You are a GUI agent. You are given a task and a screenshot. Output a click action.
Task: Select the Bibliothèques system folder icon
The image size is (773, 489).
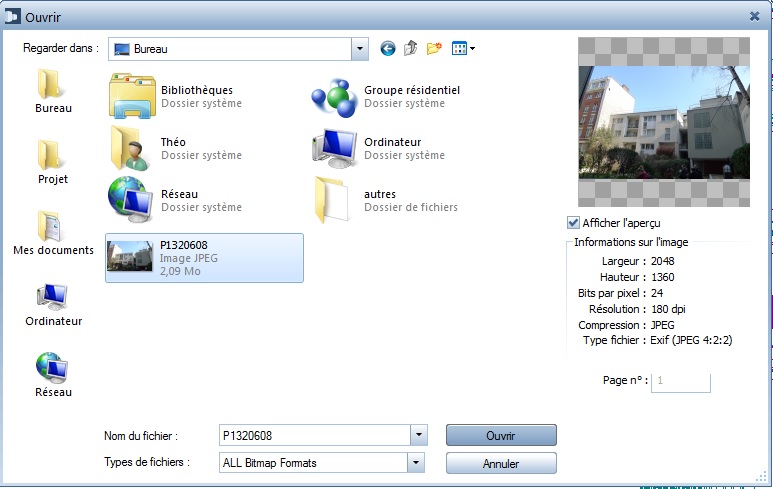coord(132,96)
